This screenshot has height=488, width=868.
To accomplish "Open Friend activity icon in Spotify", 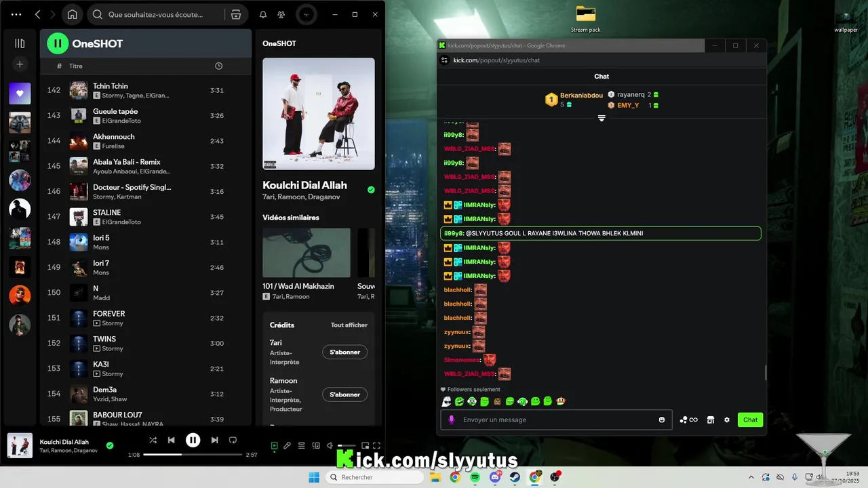I will pyautogui.click(x=281, y=14).
